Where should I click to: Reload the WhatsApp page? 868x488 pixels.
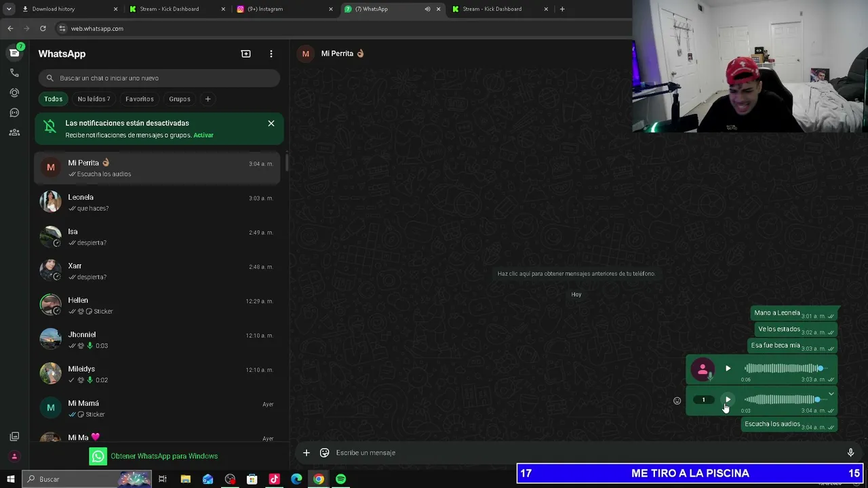point(43,28)
